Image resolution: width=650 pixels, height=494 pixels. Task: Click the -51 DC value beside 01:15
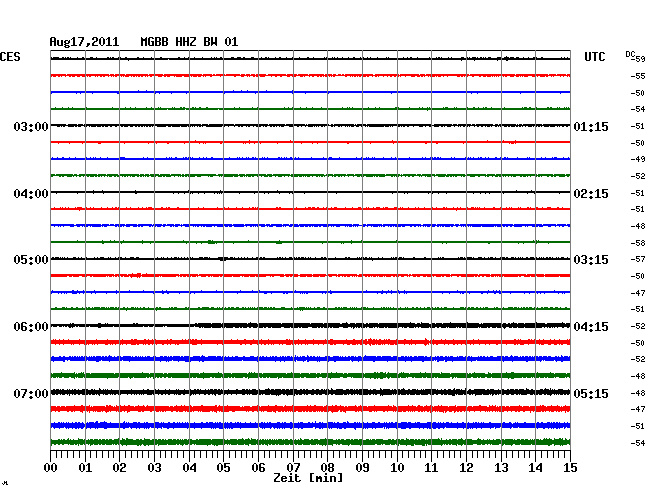[x=638, y=126]
